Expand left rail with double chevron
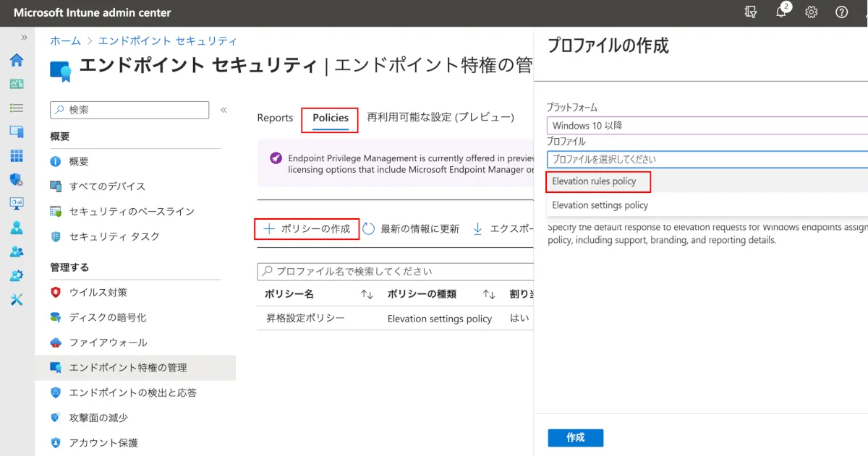Viewport: 868px width, 456px height. coord(24,37)
